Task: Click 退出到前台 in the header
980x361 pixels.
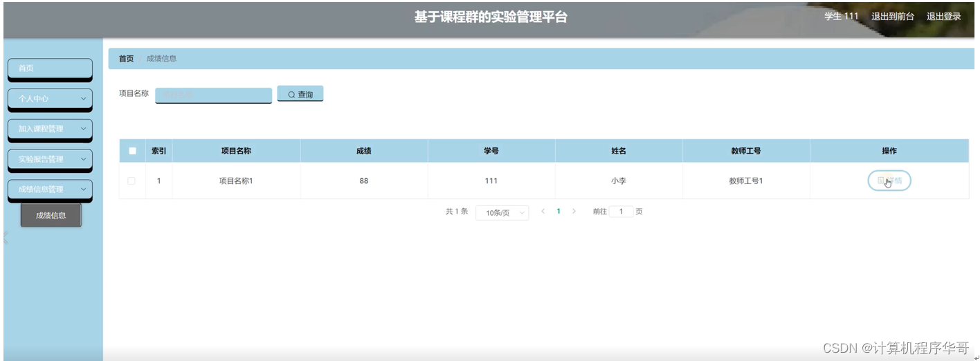Action: (893, 17)
